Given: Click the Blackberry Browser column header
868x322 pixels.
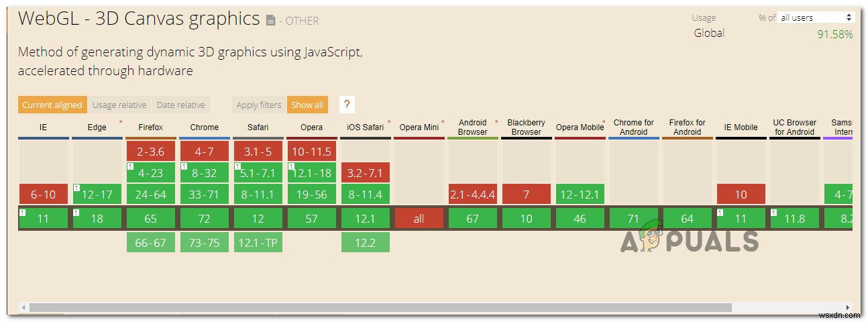Looking at the screenshot, I should (x=527, y=127).
